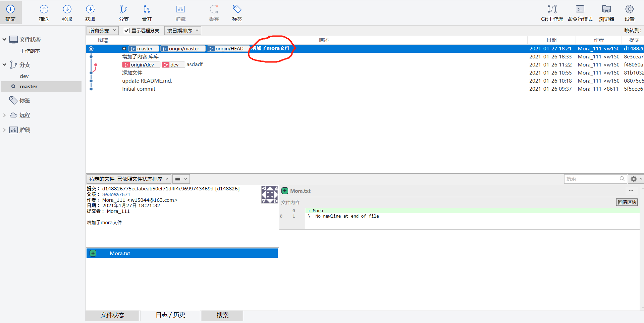Screen dimensions: 644x323
Task: Open the 按日期排序 dropdown
Action: point(182,30)
